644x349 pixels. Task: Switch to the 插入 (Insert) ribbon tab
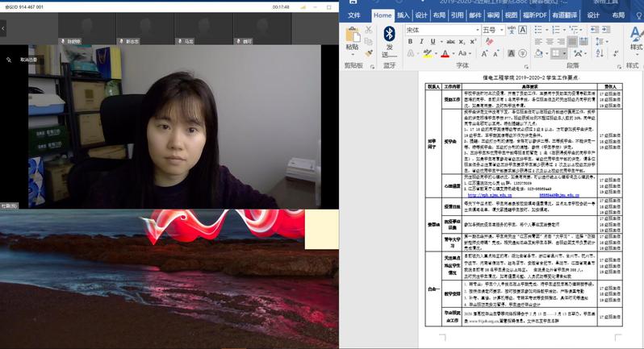pyautogui.click(x=404, y=15)
